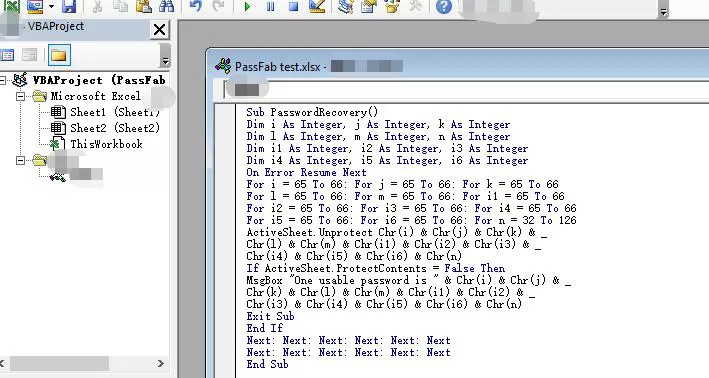
Task: Click the Insert UserForm toolbar icon
Action: 34,6
